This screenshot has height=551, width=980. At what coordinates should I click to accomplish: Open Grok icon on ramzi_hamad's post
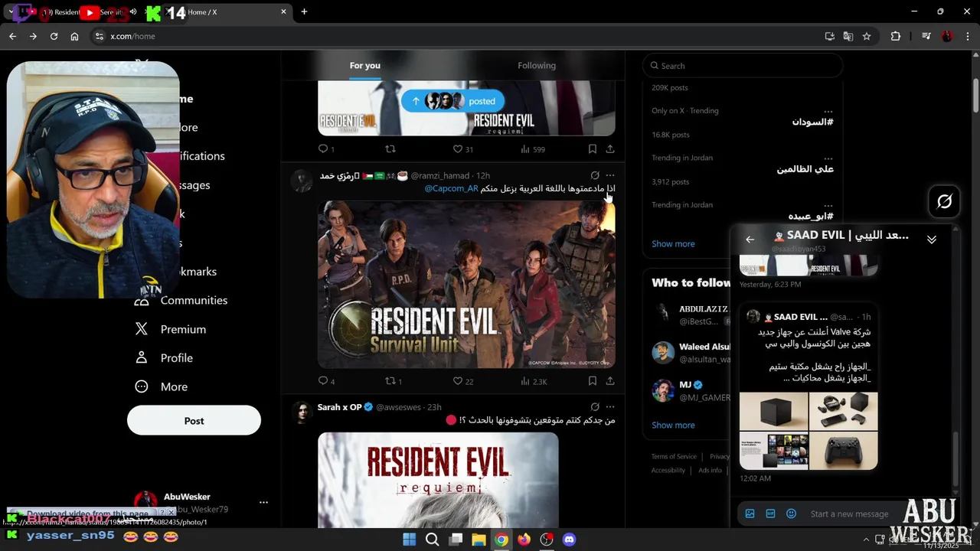(595, 175)
